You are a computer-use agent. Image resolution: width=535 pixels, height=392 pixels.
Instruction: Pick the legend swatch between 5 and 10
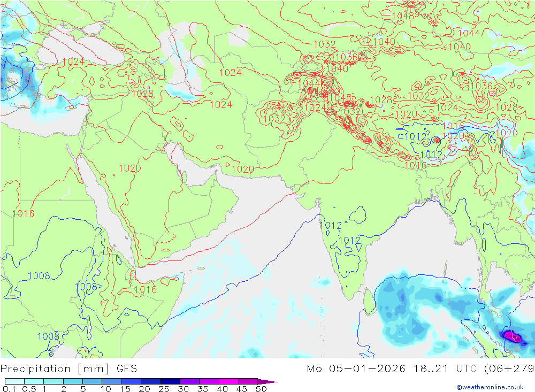pyautogui.click(x=93, y=381)
